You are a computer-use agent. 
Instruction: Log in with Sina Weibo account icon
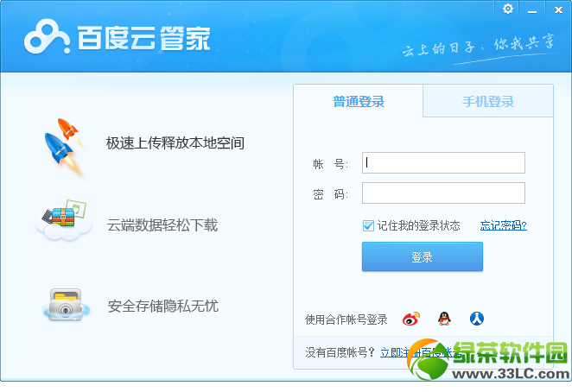click(x=411, y=319)
